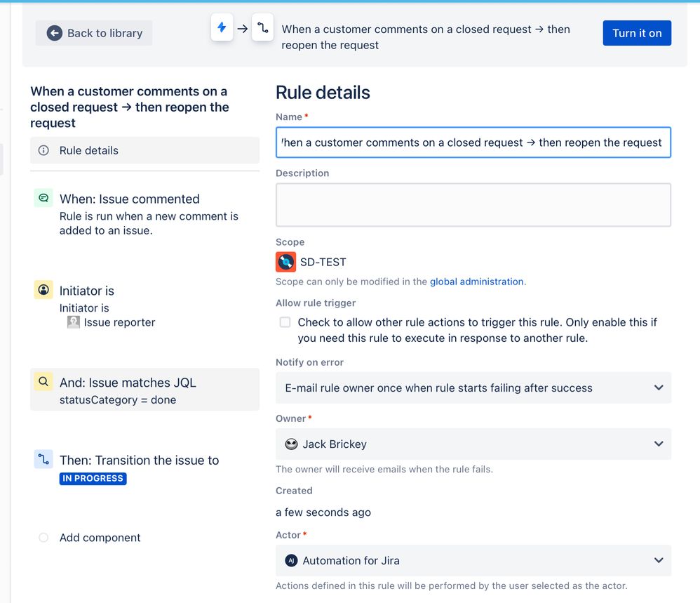
Task: Select the And: Issue matches JQL step
Action: 144,390
